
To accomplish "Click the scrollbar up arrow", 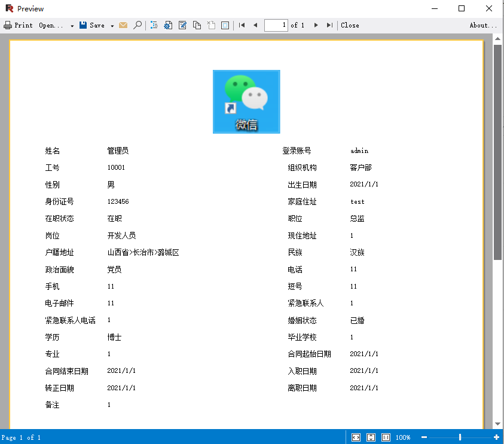I will click(x=497, y=39).
